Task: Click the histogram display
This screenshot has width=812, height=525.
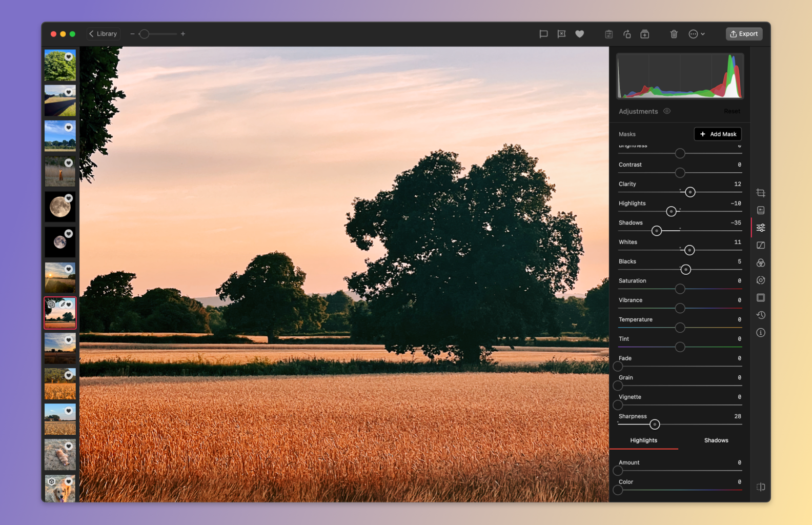Action: pyautogui.click(x=680, y=76)
